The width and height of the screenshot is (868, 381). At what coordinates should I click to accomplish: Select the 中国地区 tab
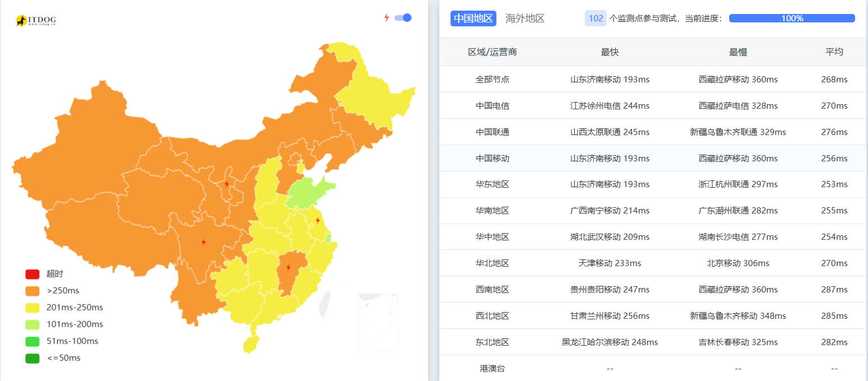point(473,18)
